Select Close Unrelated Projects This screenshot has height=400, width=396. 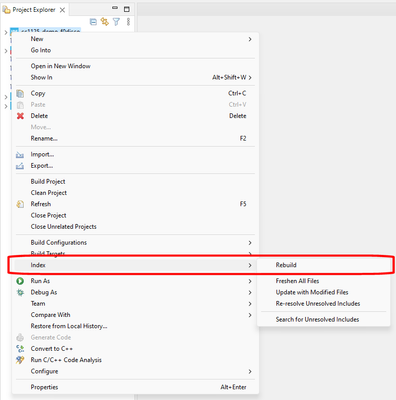64,227
